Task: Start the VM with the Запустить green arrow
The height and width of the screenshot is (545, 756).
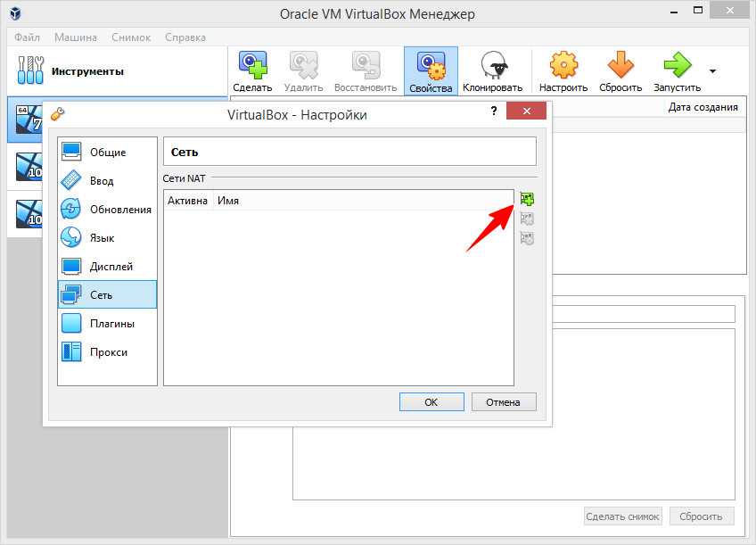Action: coord(677,71)
